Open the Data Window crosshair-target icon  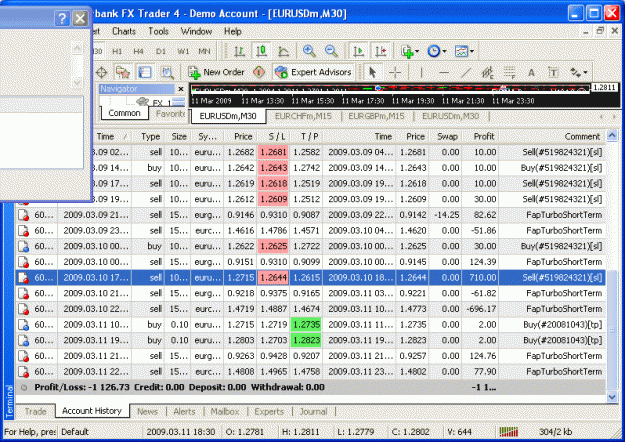pos(102,72)
